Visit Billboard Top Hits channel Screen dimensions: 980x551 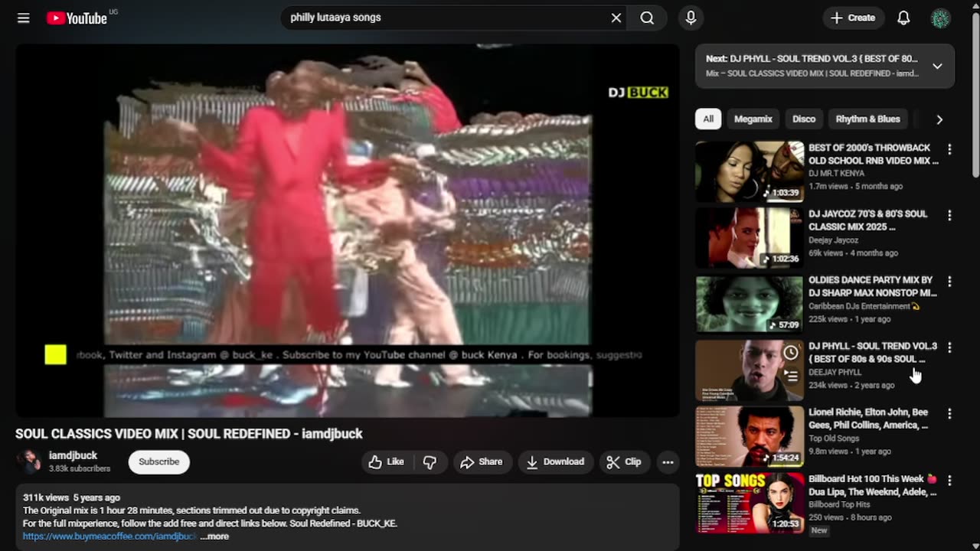(x=841, y=505)
